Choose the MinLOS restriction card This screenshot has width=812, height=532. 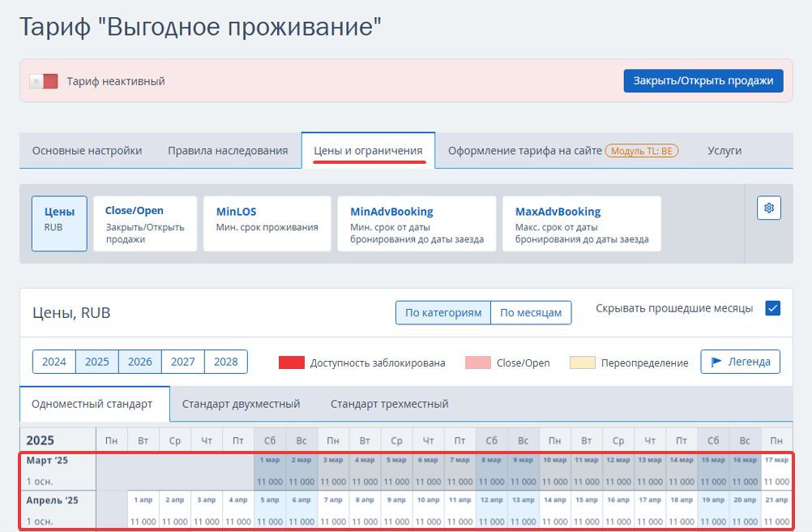(x=267, y=219)
